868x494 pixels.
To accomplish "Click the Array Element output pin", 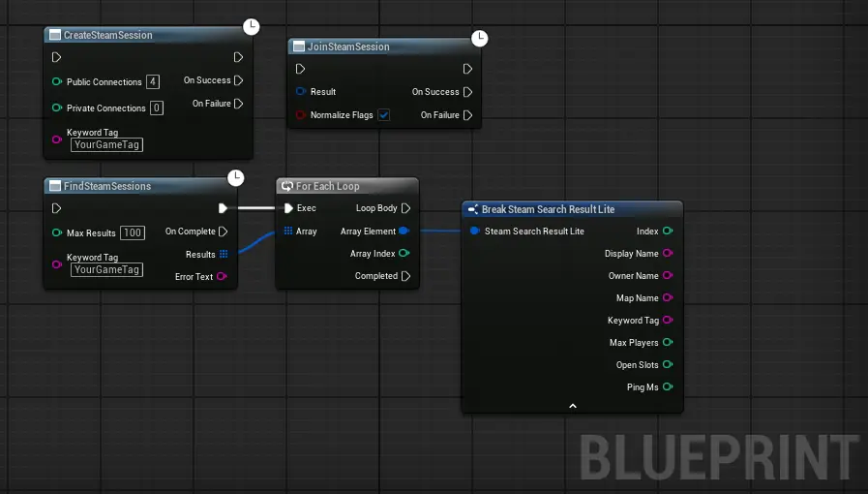I will pyautogui.click(x=404, y=232).
